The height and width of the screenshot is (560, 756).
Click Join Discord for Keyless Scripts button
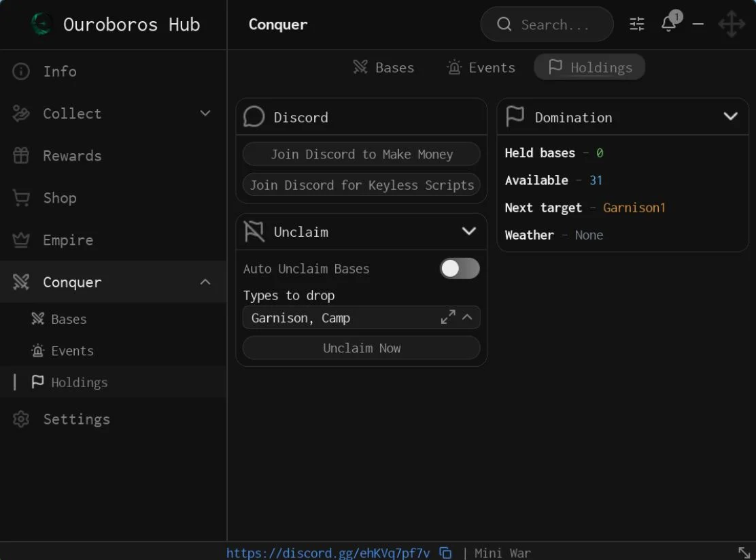point(361,185)
